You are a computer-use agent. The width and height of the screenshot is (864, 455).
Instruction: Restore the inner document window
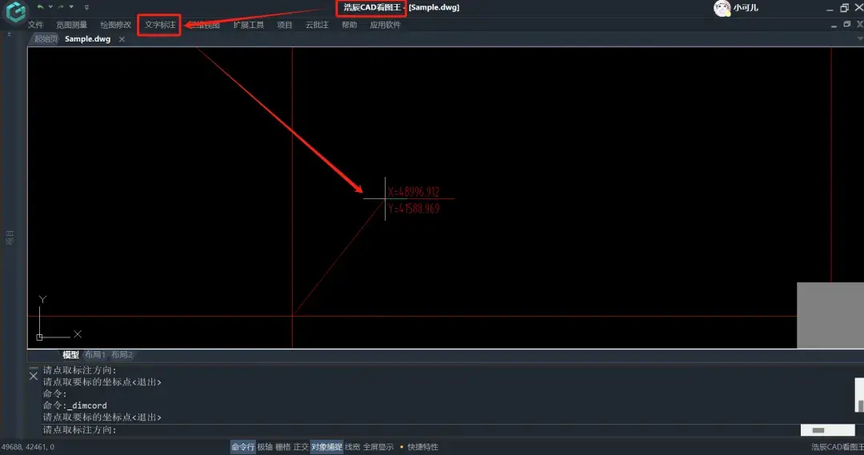pyautogui.click(x=847, y=24)
